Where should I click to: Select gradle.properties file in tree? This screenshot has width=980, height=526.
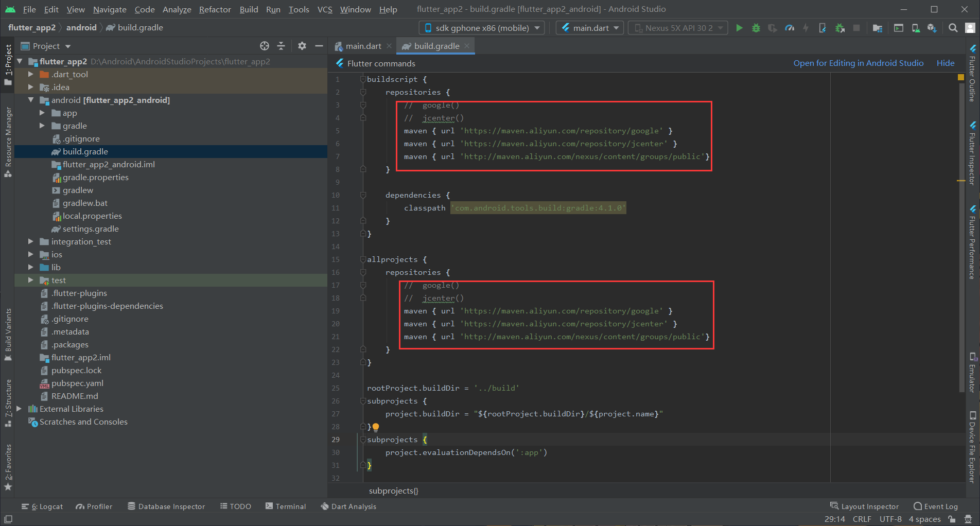pos(96,177)
